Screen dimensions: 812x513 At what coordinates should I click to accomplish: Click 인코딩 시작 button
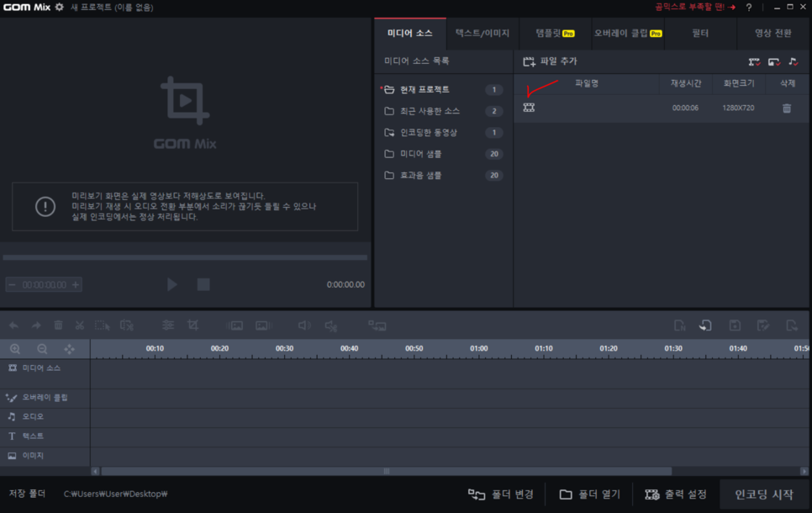coord(764,494)
